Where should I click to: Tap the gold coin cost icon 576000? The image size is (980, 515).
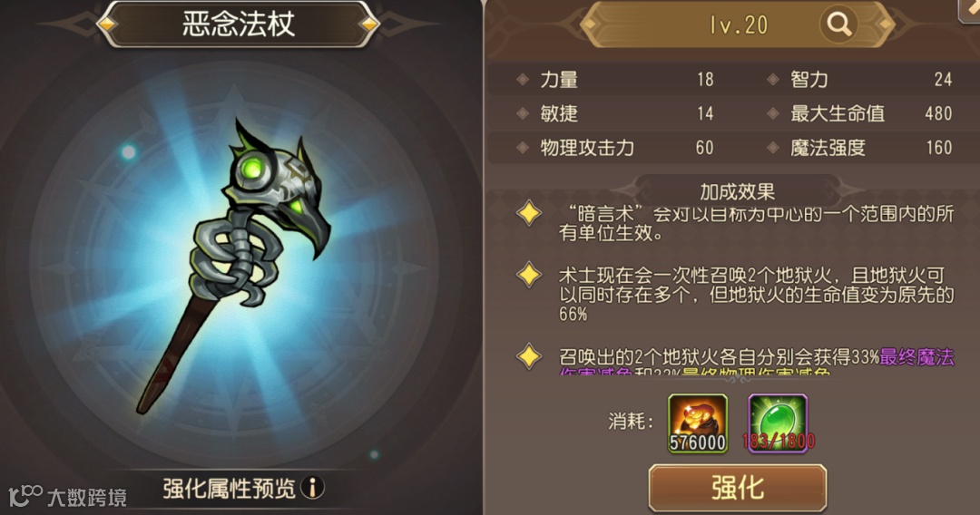pyautogui.click(x=698, y=423)
